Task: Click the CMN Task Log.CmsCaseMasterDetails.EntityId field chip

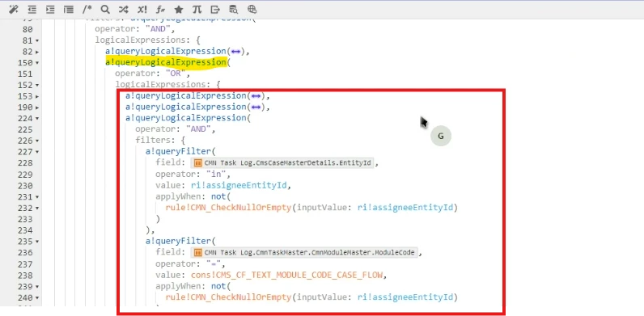Action: coord(282,163)
